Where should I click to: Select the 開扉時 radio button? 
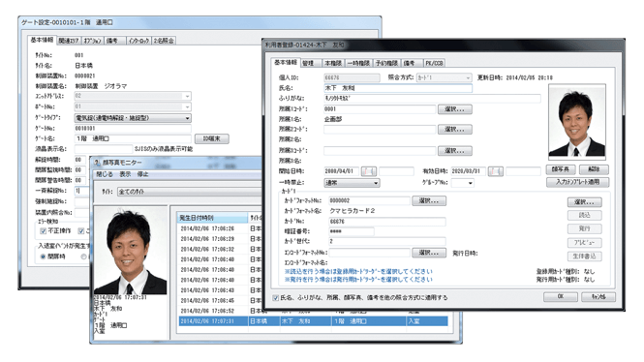coord(44,256)
